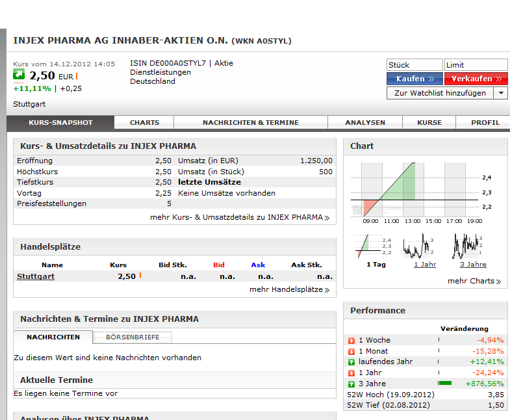Click the Umsatz value 1.250,00
The width and height of the screenshot is (510, 420).
coord(316,161)
